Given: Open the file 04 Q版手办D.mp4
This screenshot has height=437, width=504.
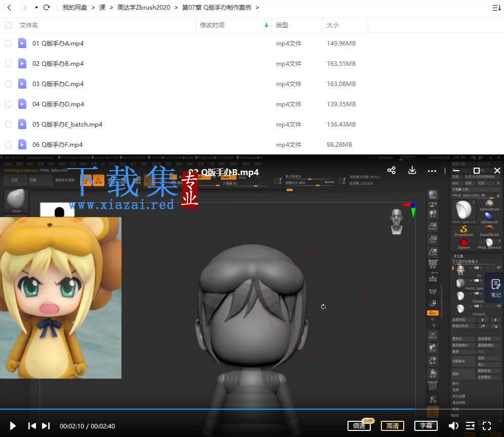Looking at the screenshot, I should [x=58, y=104].
